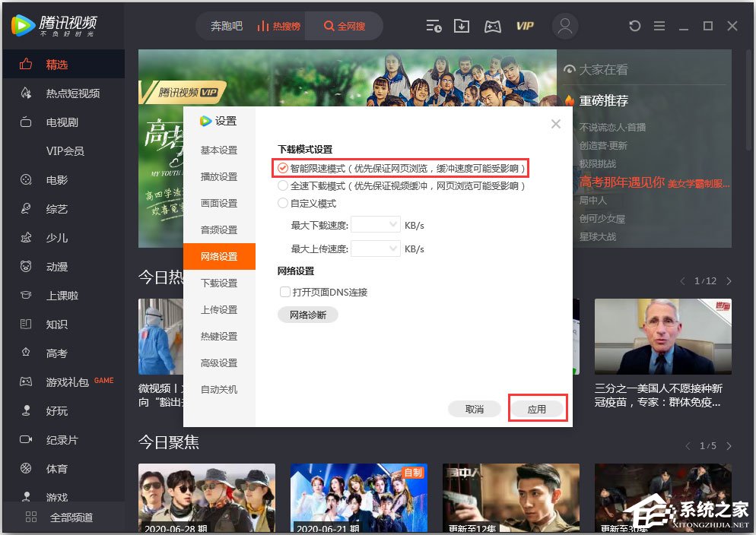Open the VIP icon in the top bar
This screenshot has width=756, height=535.
pyautogui.click(x=524, y=25)
